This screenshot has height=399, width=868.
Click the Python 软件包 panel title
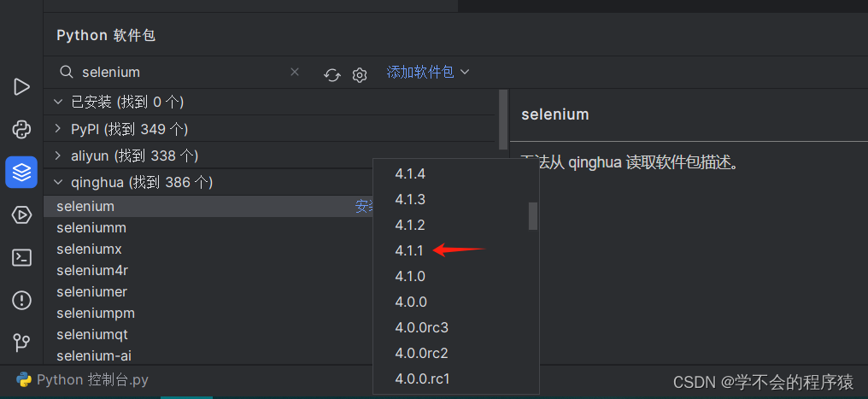[x=106, y=35]
